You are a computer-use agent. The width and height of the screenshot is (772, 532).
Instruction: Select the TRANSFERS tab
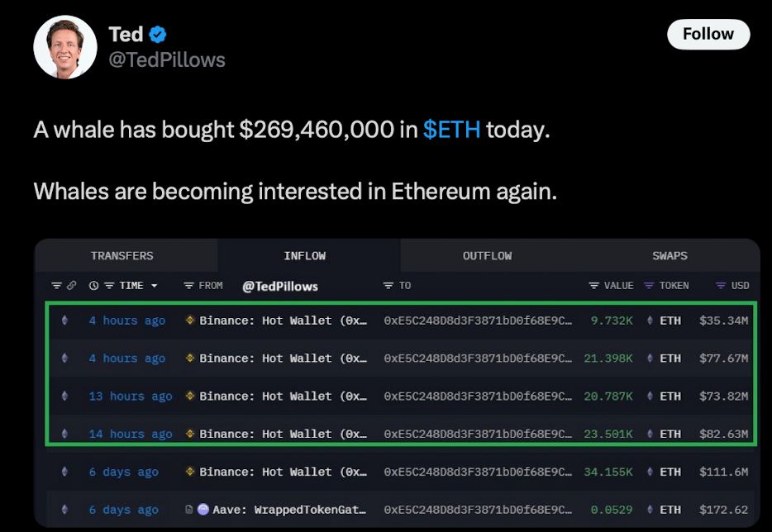[x=122, y=255]
